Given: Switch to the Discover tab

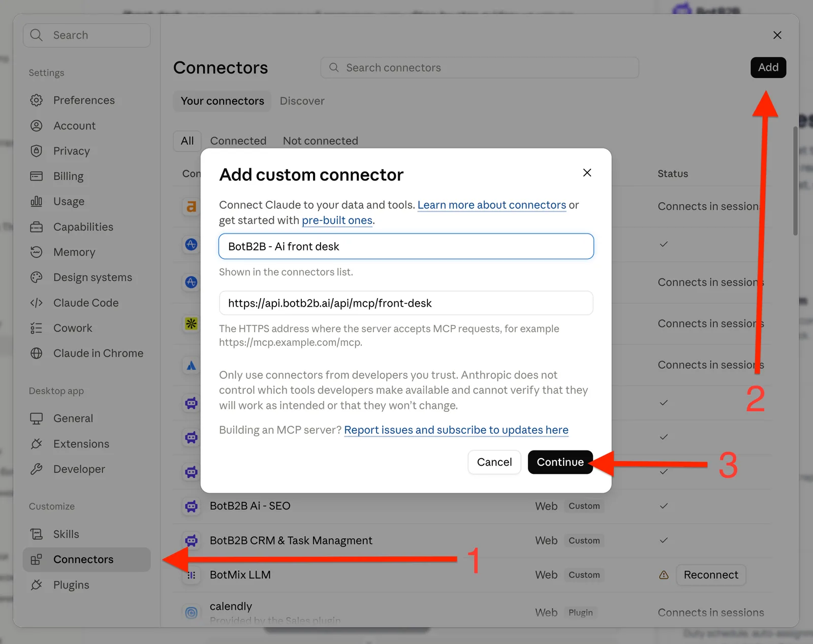Looking at the screenshot, I should point(302,101).
